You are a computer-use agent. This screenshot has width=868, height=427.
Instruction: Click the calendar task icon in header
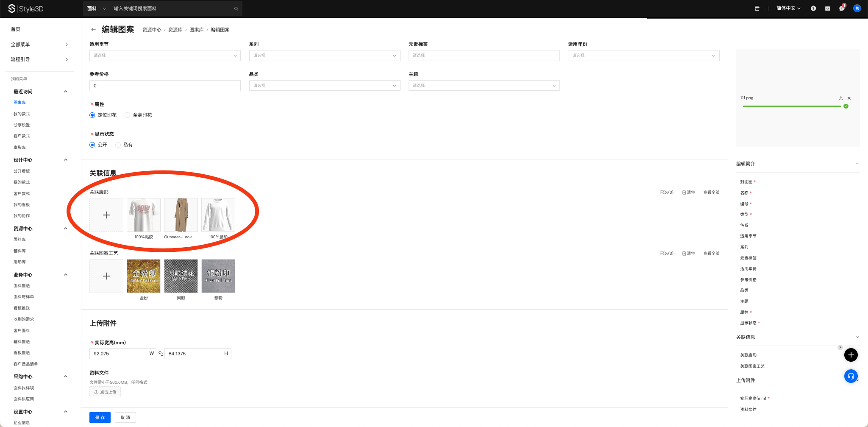[x=827, y=8]
